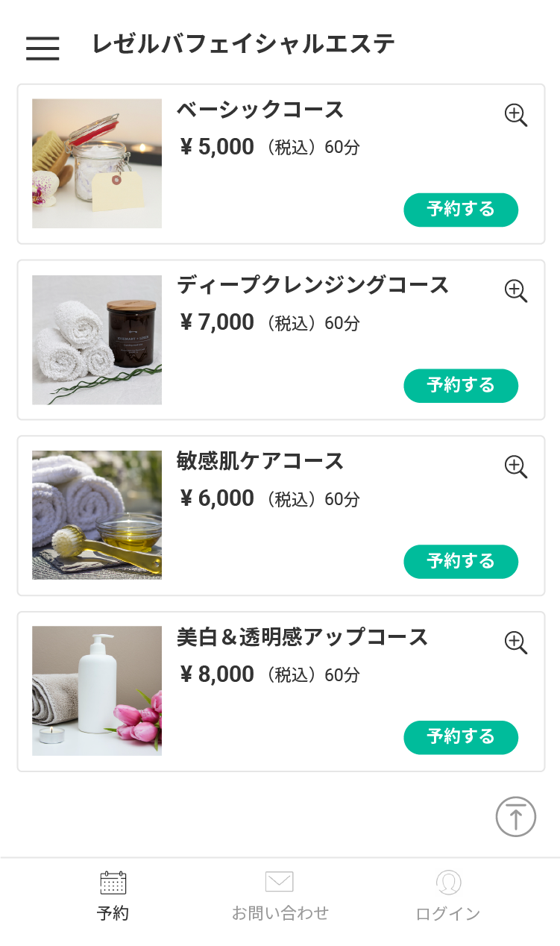
Task: Open magnifier for 敏感肌ケアコース
Action: [x=516, y=466]
